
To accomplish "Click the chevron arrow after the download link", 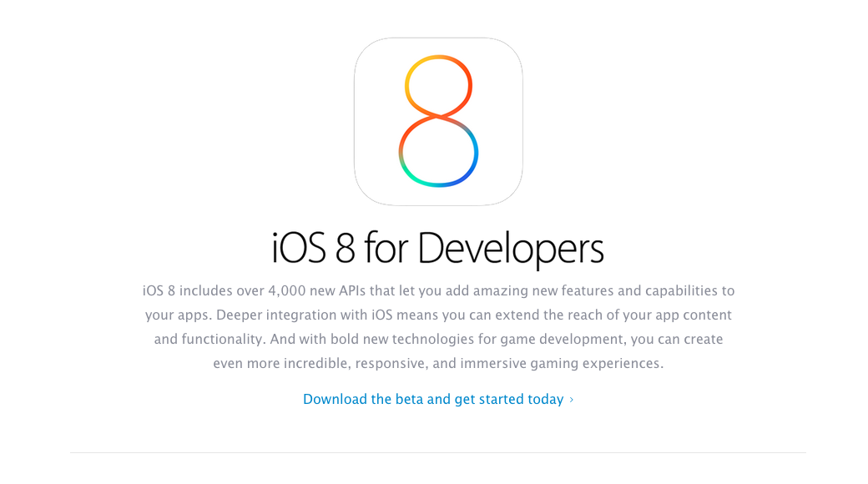I will (x=571, y=400).
